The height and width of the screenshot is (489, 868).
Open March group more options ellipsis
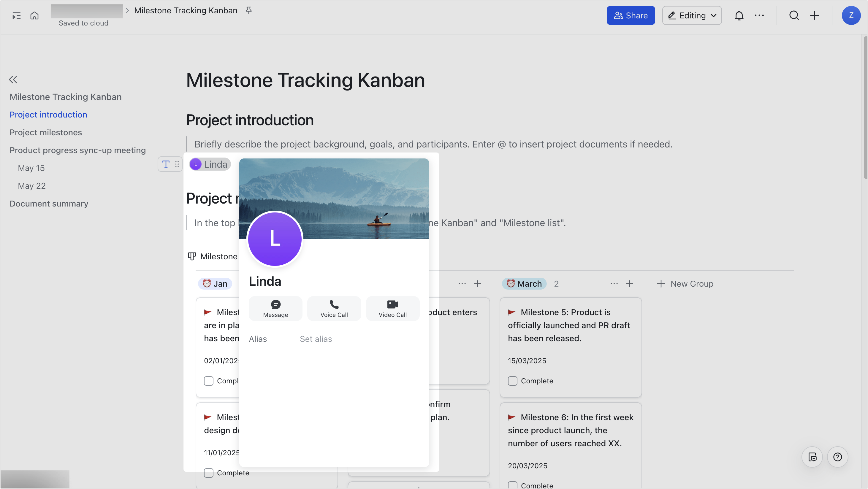point(614,284)
